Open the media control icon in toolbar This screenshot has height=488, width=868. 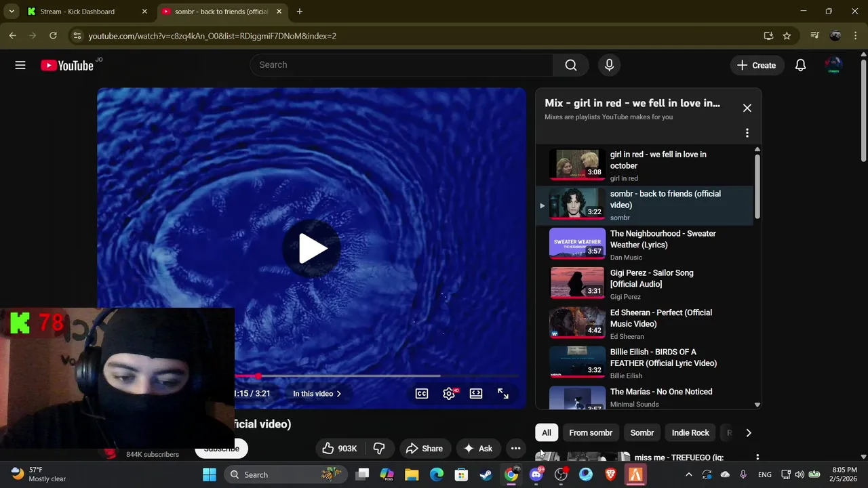(815, 36)
